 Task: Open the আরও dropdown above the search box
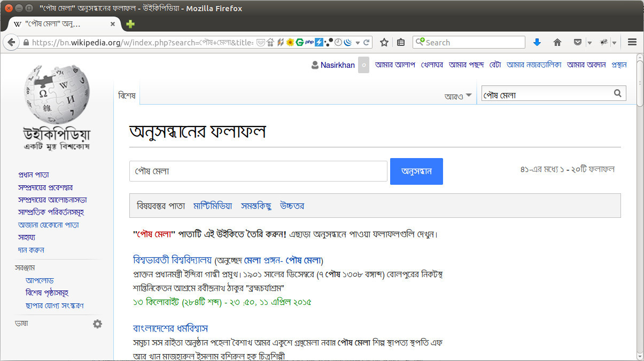[458, 94]
